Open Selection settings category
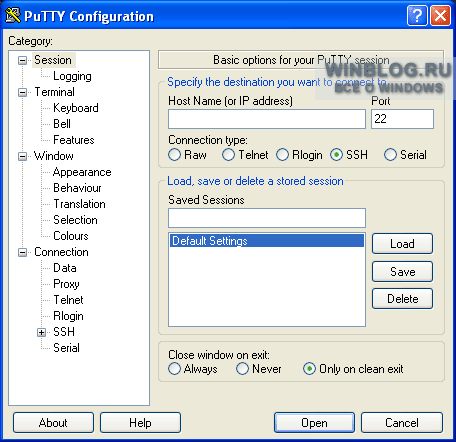Viewport: 456px width, 442px height. coord(75,220)
